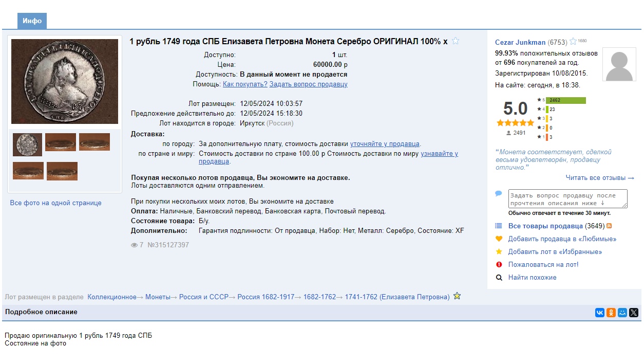Viewport: 644px width, 363px height.
Task: Click the "Как покупать?" help link
Action: pos(245,84)
